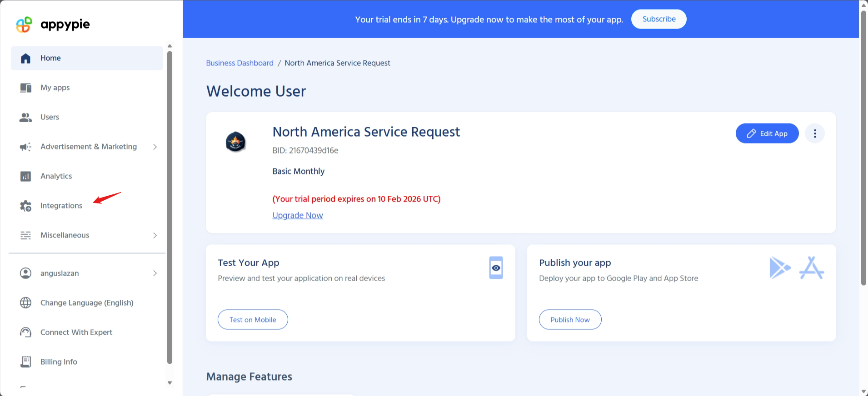
Task: Click the Billing Info receipt icon
Action: tap(26, 361)
